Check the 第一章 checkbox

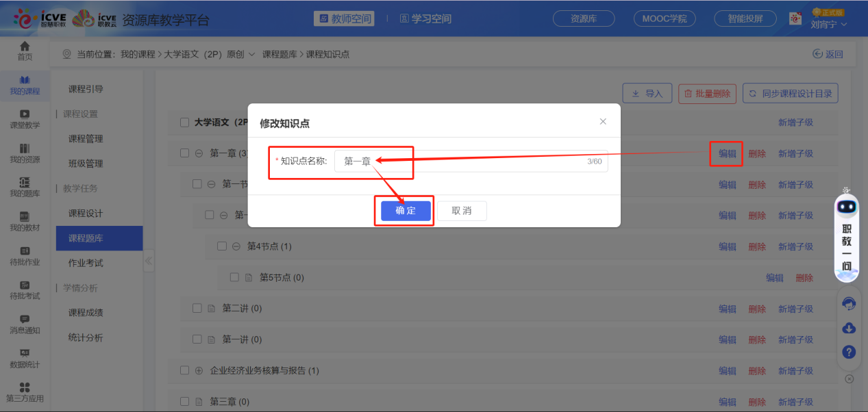click(184, 153)
